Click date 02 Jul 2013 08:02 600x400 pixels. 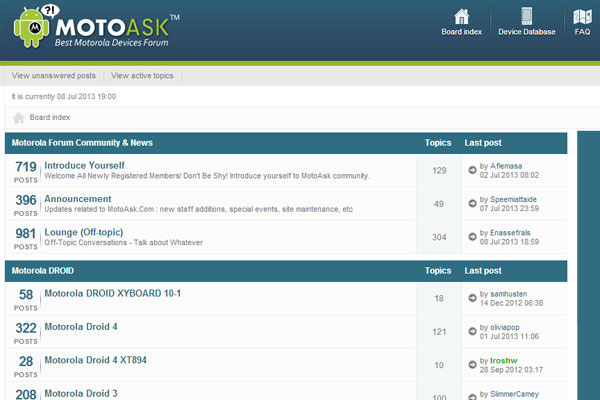tap(509, 175)
